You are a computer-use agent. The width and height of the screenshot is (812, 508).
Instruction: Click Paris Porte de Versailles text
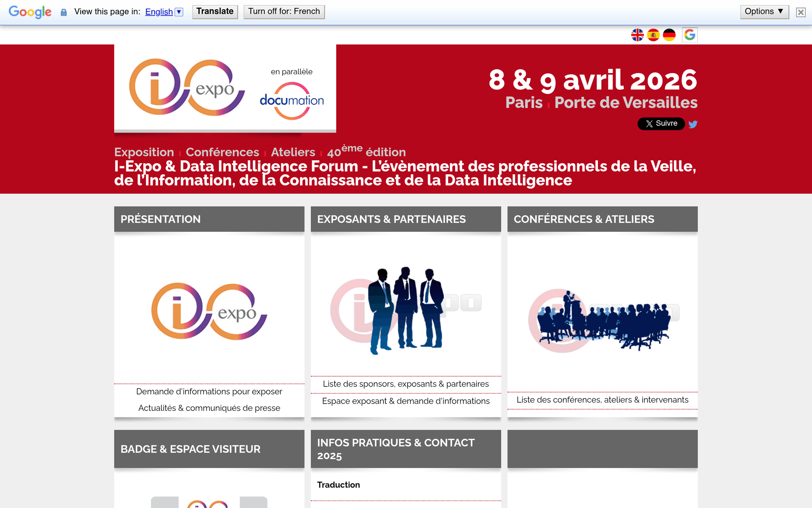(x=601, y=102)
